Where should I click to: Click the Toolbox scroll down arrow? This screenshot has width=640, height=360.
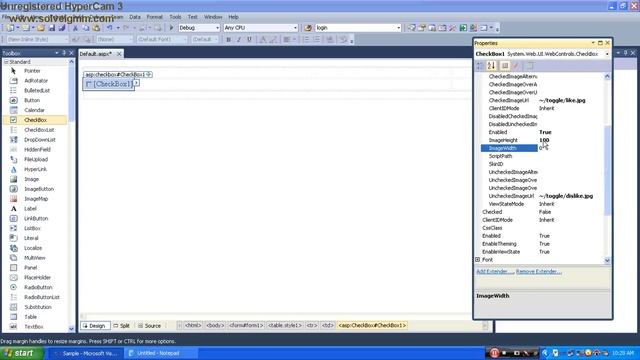pyautogui.click(x=71, y=329)
